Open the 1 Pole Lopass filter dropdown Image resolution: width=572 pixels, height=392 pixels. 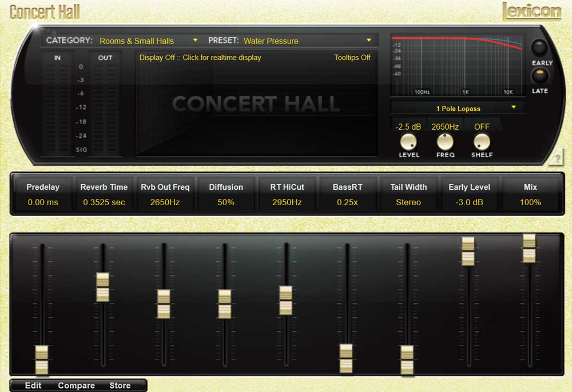coord(458,108)
